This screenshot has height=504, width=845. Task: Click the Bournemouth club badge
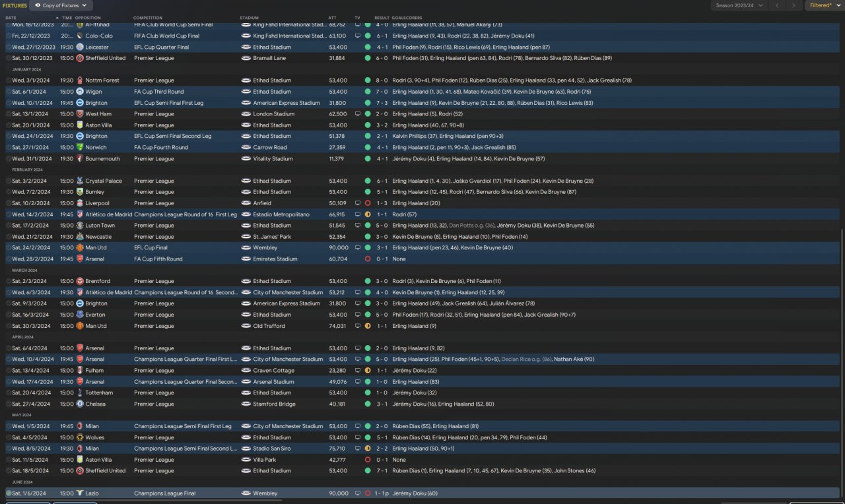click(x=79, y=159)
